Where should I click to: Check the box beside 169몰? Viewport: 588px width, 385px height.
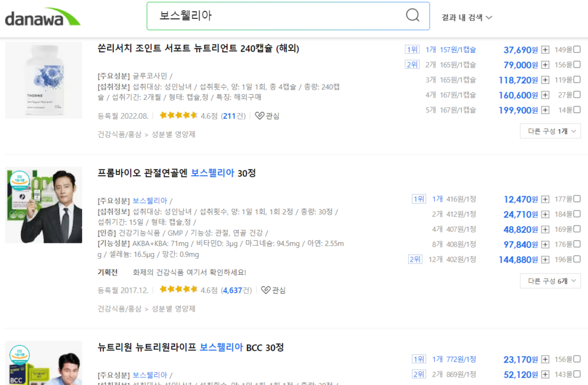click(x=577, y=228)
